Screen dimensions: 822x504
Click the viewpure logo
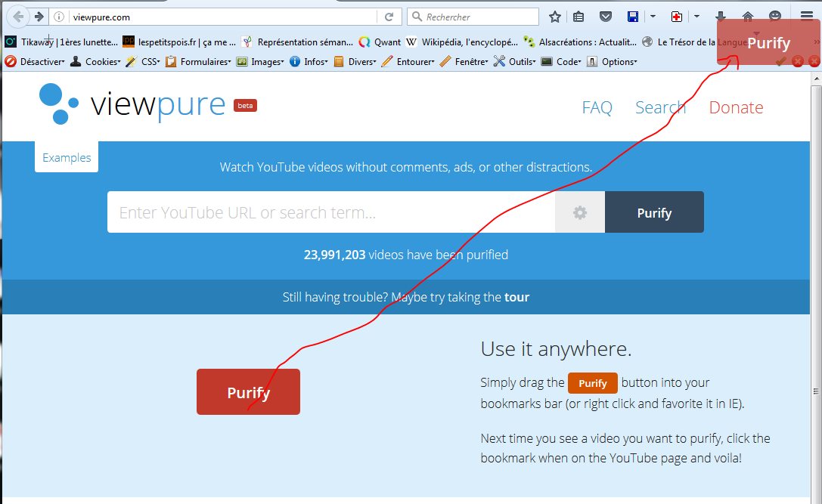(x=132, y=104)
